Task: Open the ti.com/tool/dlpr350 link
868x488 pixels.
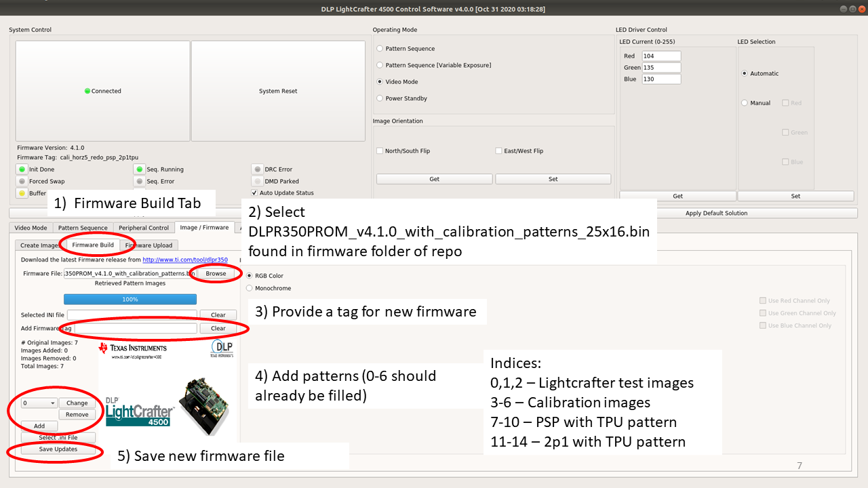Action: [x=185, y=260]
